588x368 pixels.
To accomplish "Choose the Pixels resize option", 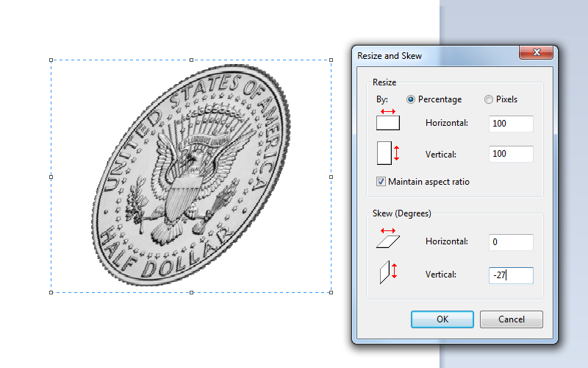I will (x=489, y=99).
